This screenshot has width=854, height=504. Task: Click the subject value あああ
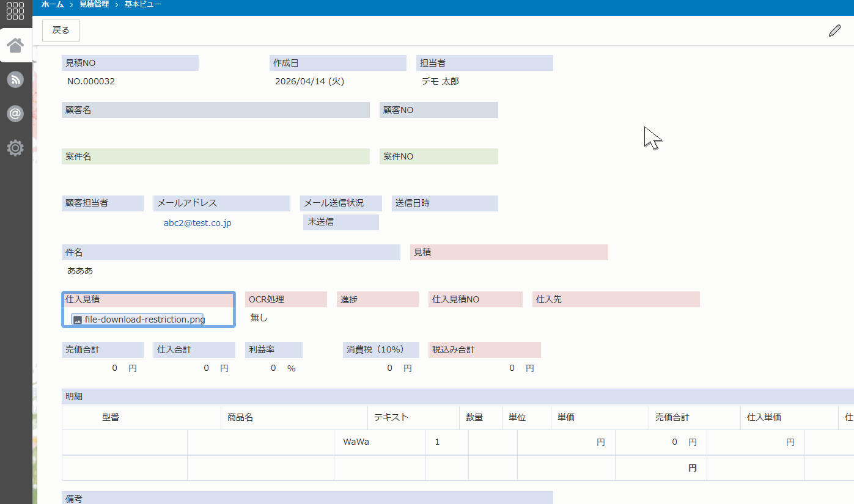point(80,270)
